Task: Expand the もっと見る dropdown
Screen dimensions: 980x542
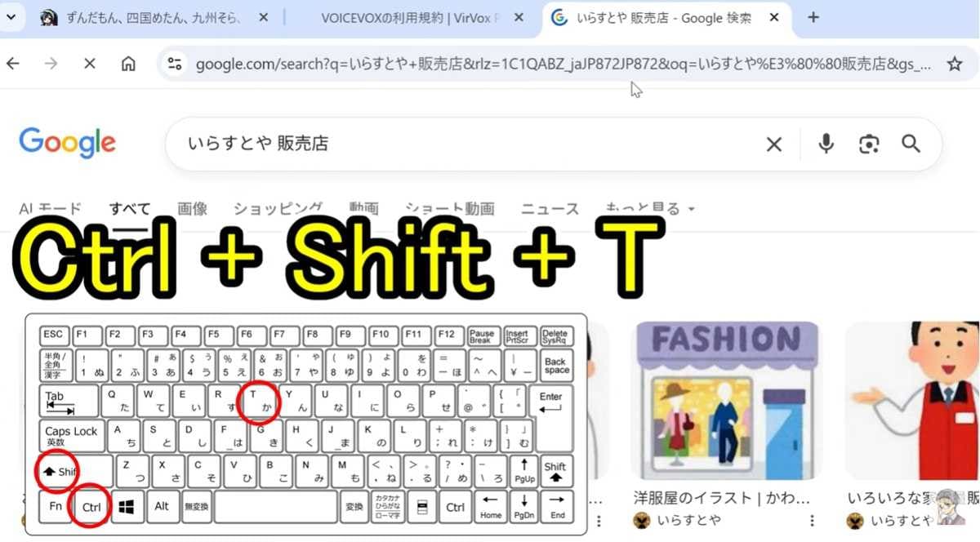Action: point(651,209)
